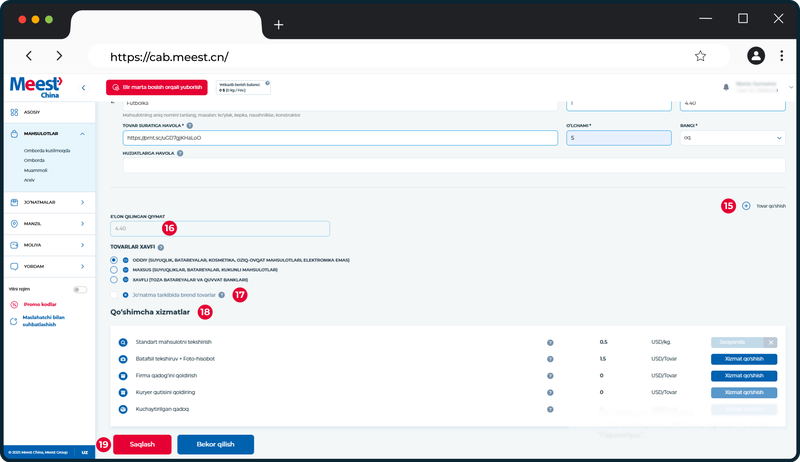Click help icon on Kuchaytirilgan qadoq row
This screenshot has height=462, width=800.
(x=550, y=409)
